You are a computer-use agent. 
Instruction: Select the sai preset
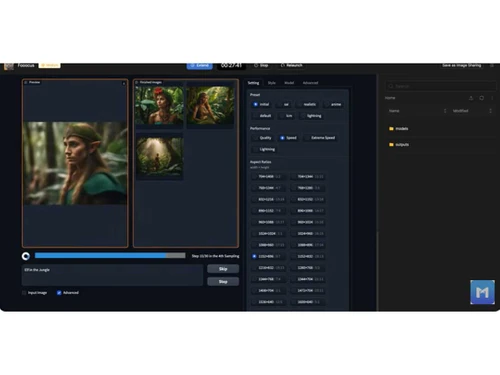(283, 104)
